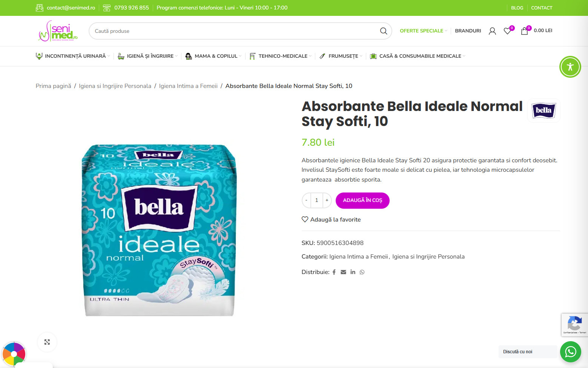Increase product quantity with plus button

coord(327,200)
